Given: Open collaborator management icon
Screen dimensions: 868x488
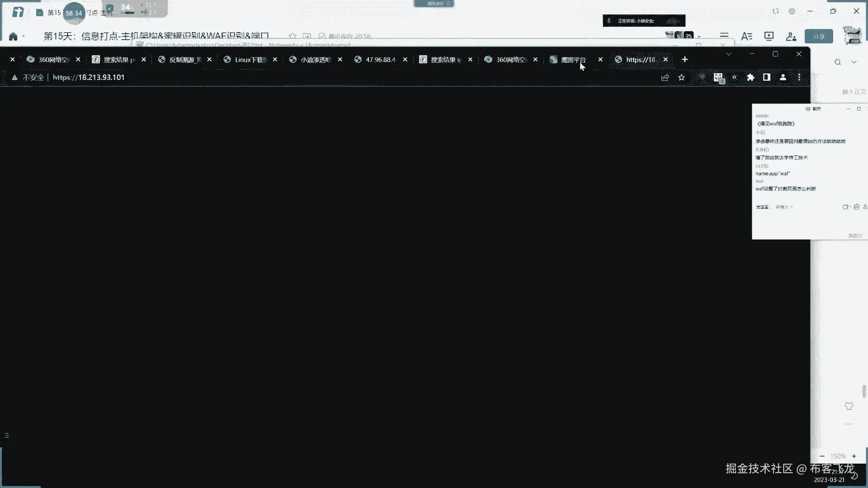Looking at the screenshot, I should tap(791, 36).
